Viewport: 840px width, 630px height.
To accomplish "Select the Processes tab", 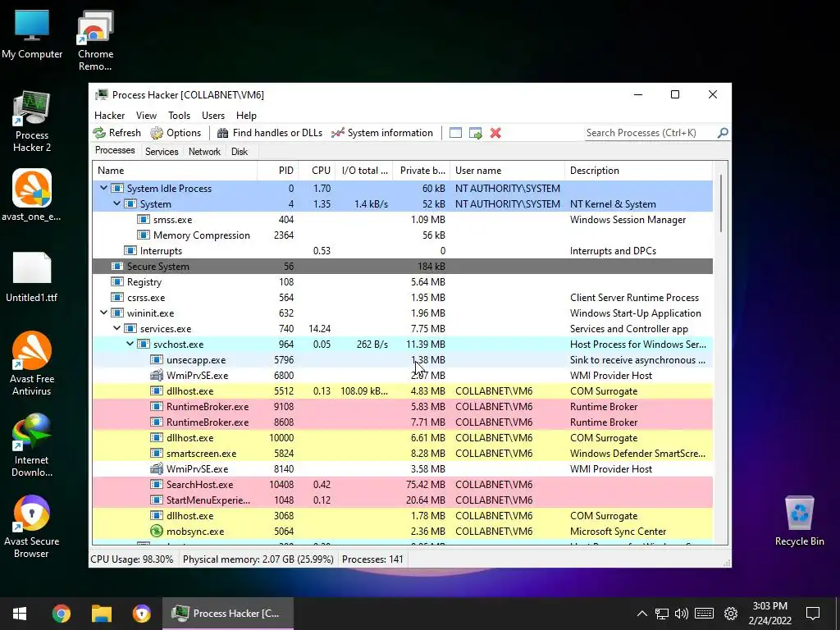I will pos(115,151).
